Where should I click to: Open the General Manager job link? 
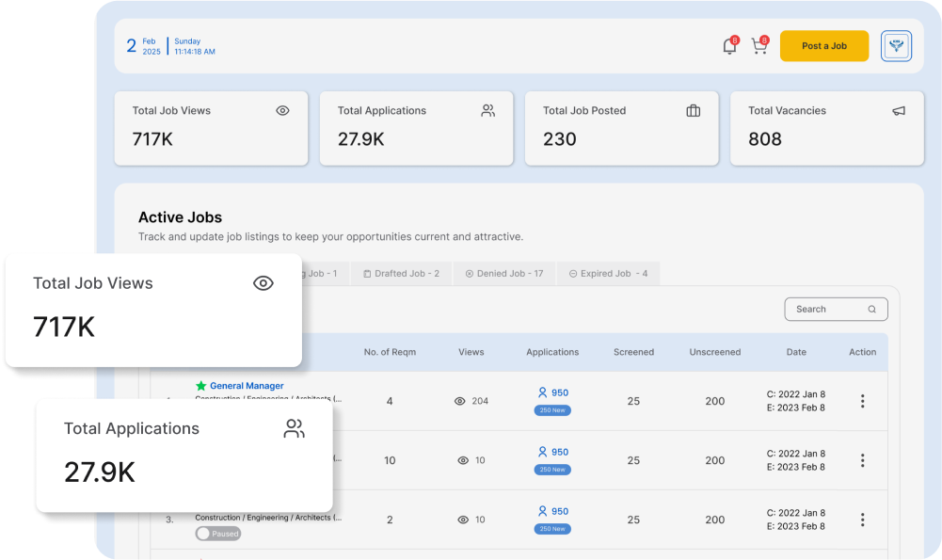(247, 386)
